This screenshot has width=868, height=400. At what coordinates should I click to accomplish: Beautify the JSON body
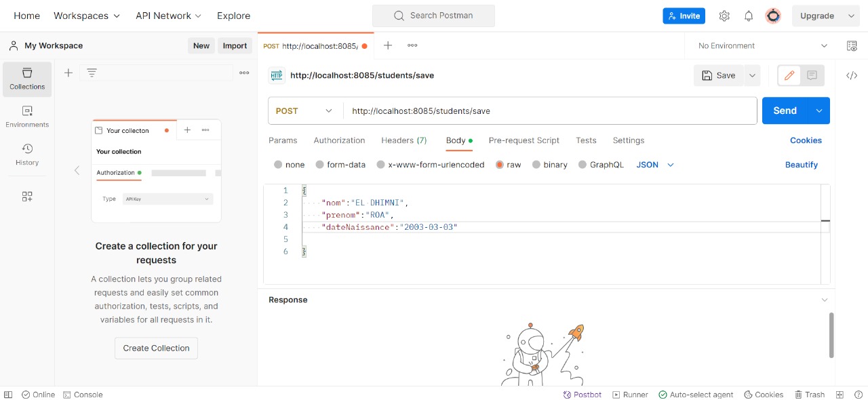tap(802, 164)
